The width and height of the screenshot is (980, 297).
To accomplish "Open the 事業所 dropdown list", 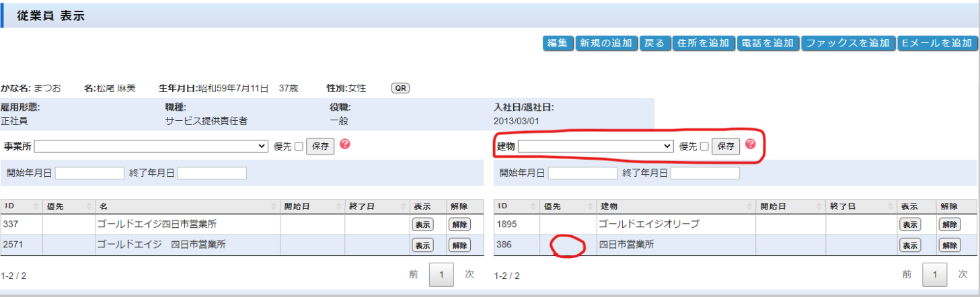I will pyautogui.click(x=151, y=146).
